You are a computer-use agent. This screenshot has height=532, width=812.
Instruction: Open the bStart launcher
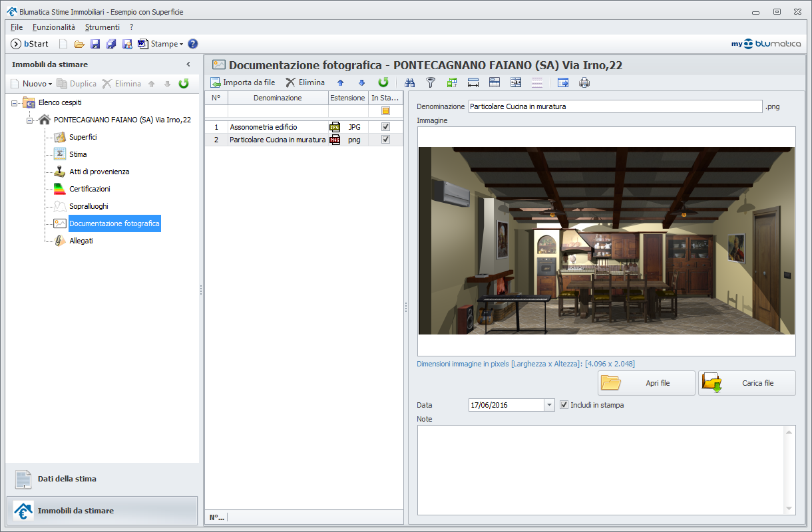30,44
